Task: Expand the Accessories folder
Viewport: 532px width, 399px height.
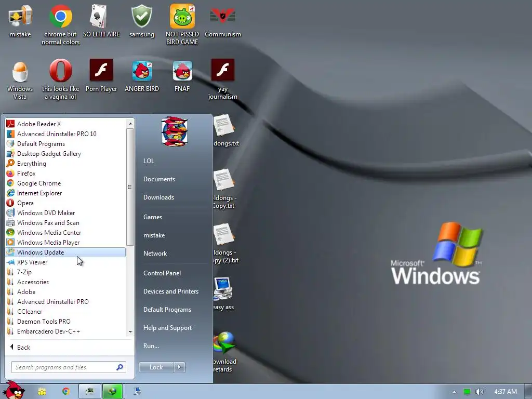Action: coord(65,282)
